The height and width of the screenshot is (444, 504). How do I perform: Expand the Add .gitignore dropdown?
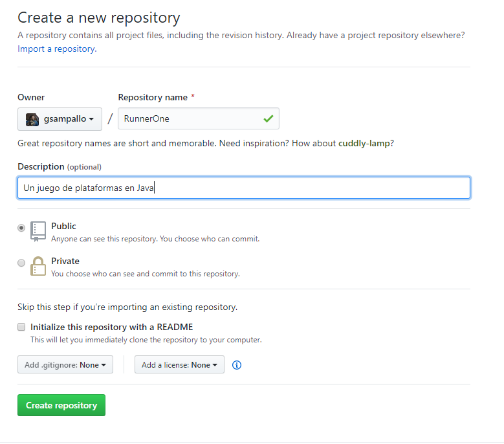tap(65, 364)
